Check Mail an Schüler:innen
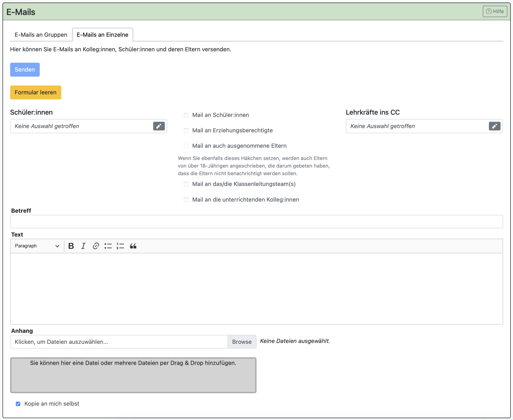This screenshot has height=420, width=513. tap(186, 115)
